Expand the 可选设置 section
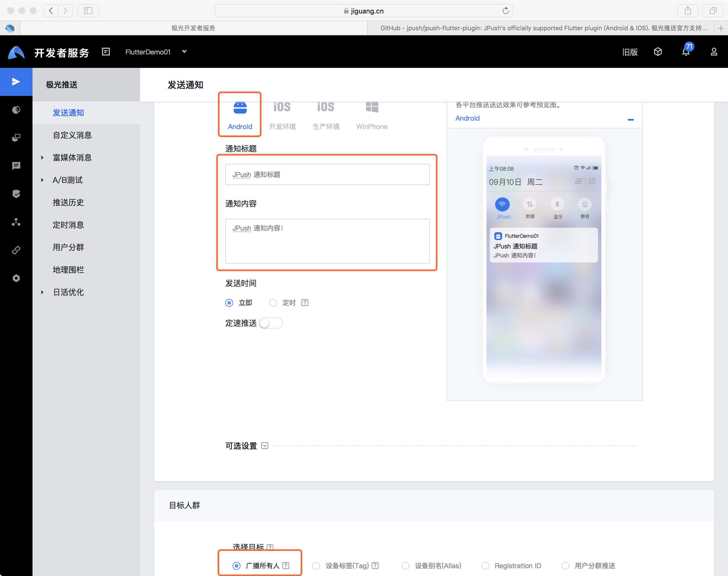This screenshot has width=728, height=576. [x=265, y=446]
